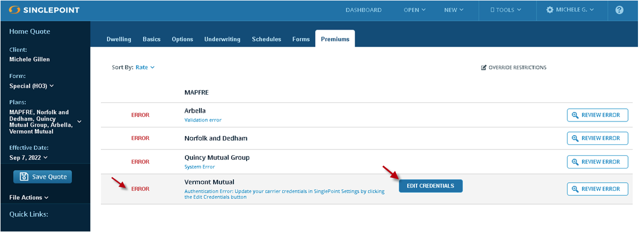Switch to the Dwelling tab
The height and width of the screenshot is (232, 644).
point(118,39)
